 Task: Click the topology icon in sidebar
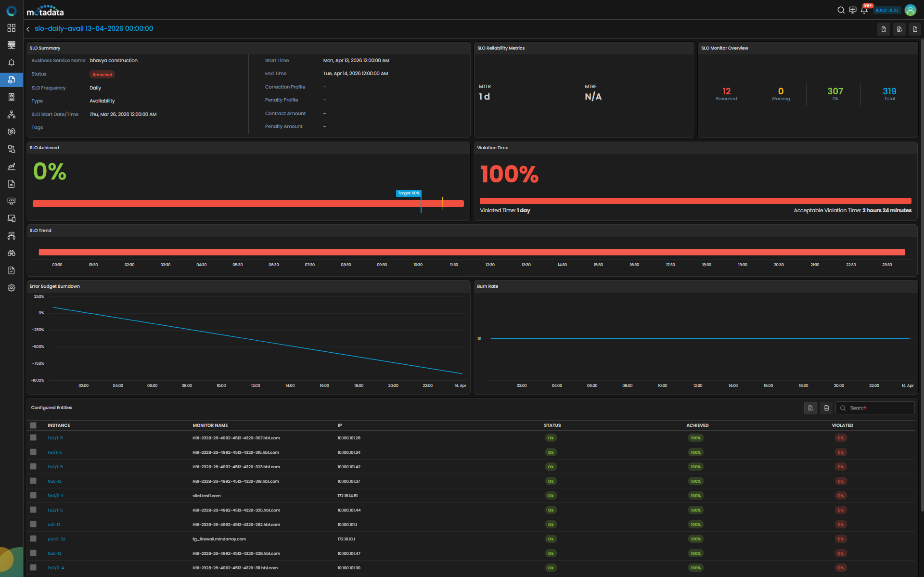[x=12, y=115]
